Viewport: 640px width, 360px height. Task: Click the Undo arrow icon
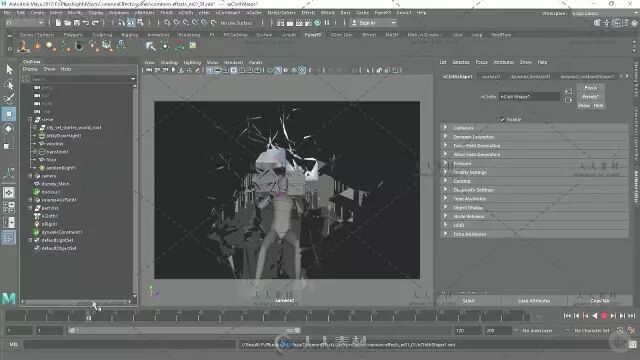(x=86, y=23)
